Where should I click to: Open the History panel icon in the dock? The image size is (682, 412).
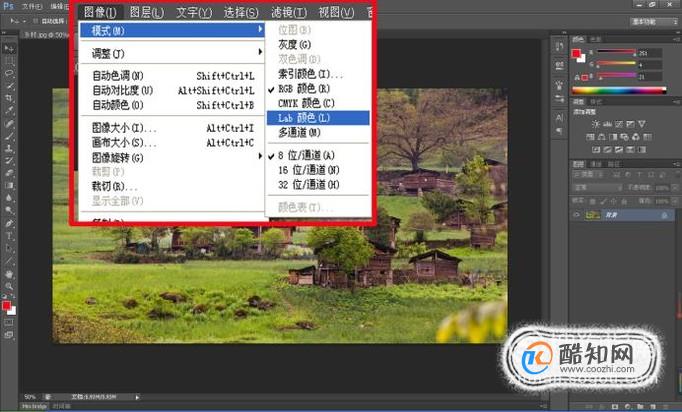click(x=560, y=46)
